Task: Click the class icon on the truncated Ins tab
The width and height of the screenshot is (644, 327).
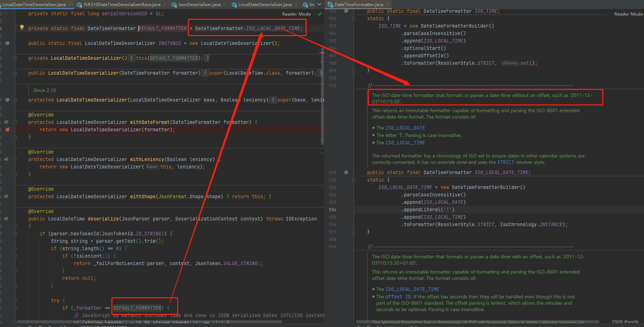Action: coord(305,5)
